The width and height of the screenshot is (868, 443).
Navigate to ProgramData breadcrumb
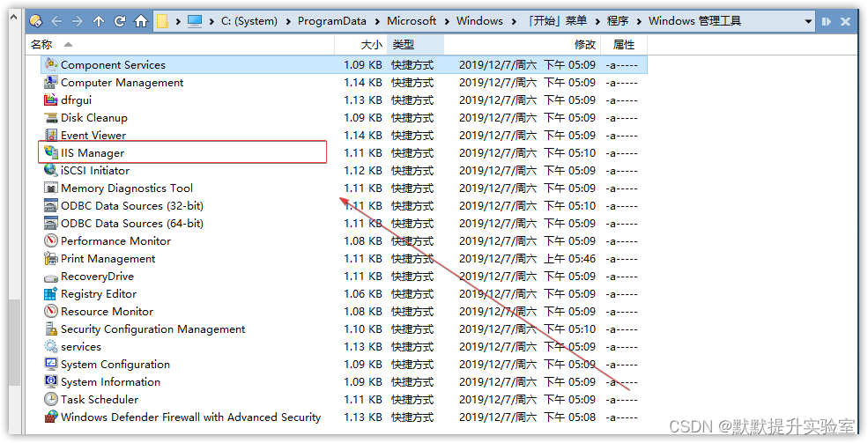(x=331, y=21)
